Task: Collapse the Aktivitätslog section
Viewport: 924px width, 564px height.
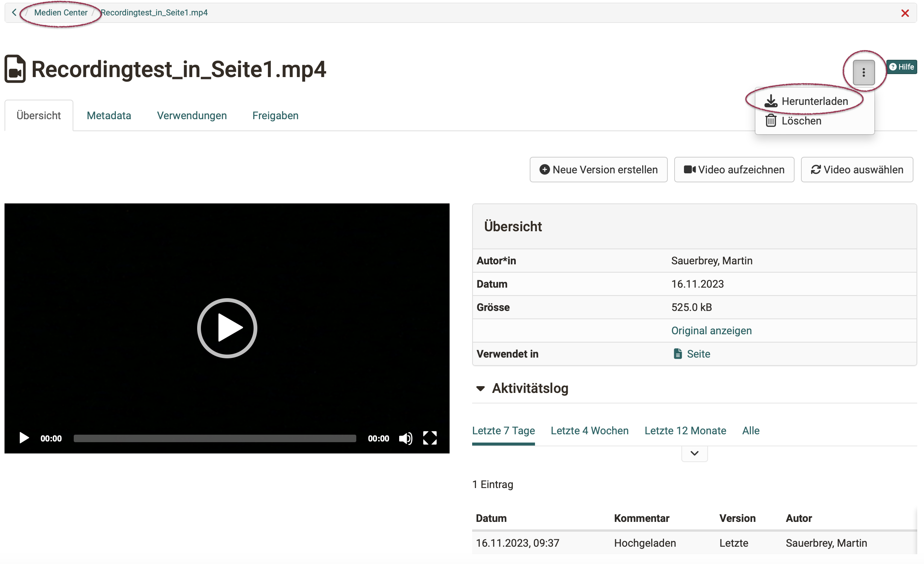Action: (480, 389)
